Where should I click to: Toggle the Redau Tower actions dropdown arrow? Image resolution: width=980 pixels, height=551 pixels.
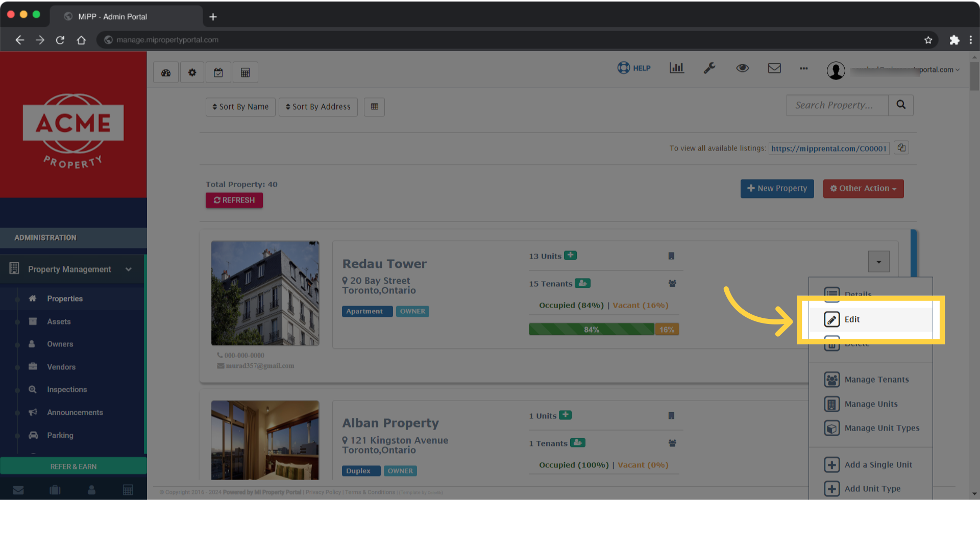878,262
